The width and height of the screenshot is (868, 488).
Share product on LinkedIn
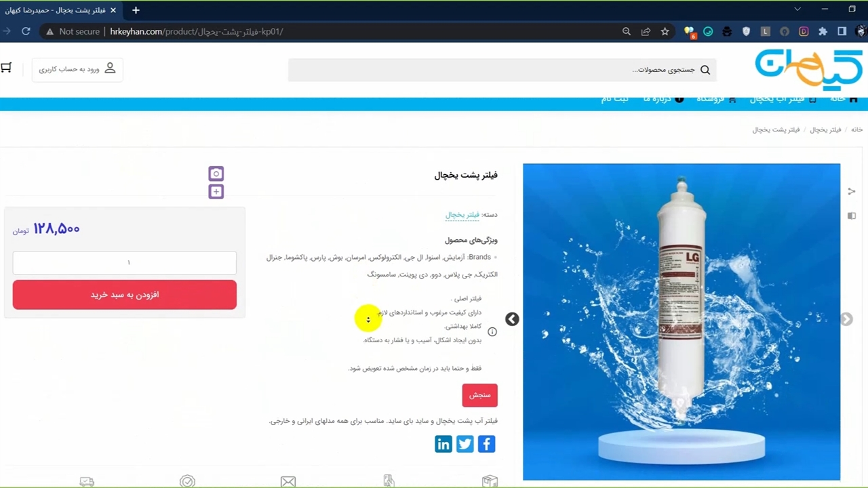pyautogui.click(x=443, y=444)
